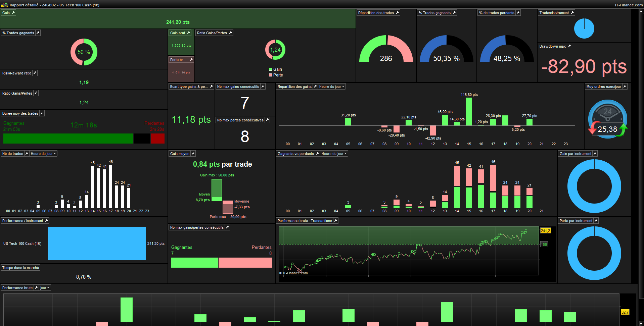The image size is (644, 326).
Task: Click the Gain panel title label
Action: tap(6, 13)
